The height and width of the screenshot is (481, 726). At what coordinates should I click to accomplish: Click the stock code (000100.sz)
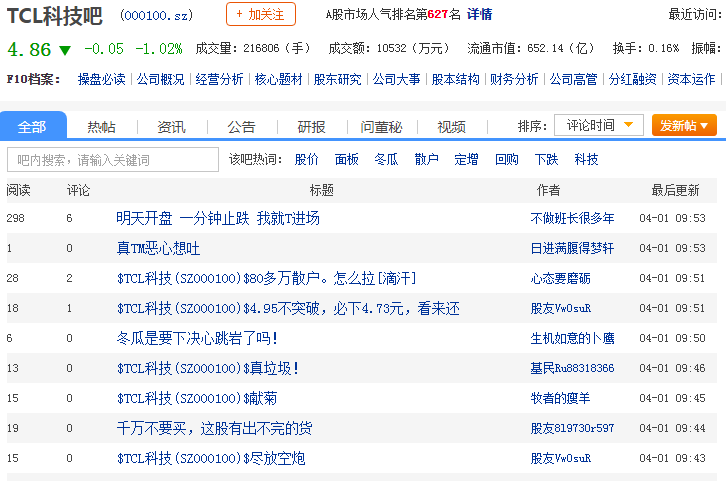tap(156, 15)
